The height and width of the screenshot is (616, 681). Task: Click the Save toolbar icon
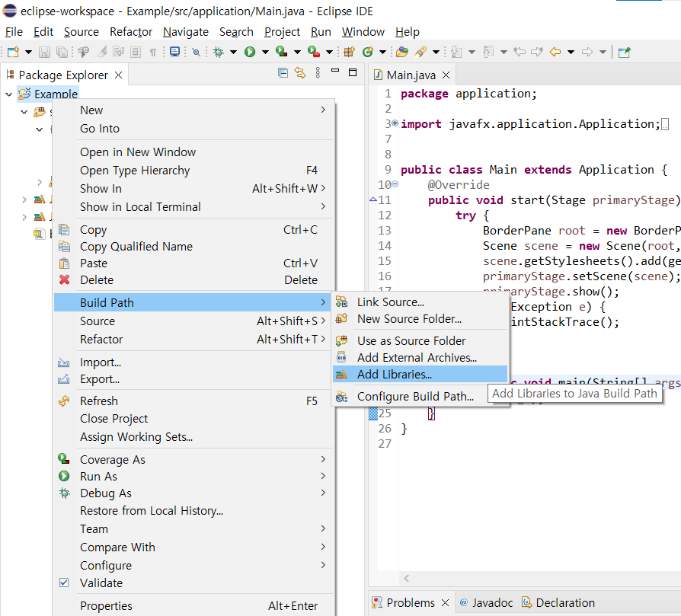click(44, 52)
